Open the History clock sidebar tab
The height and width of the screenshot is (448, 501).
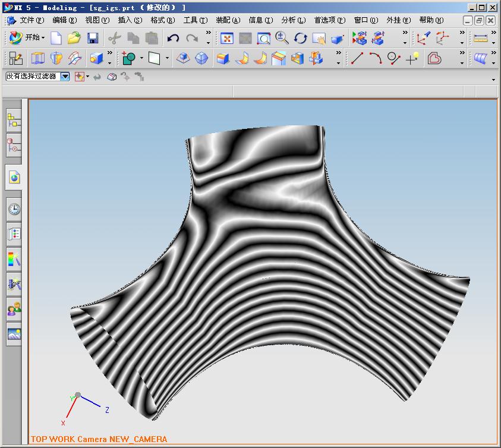click(14, 209)
